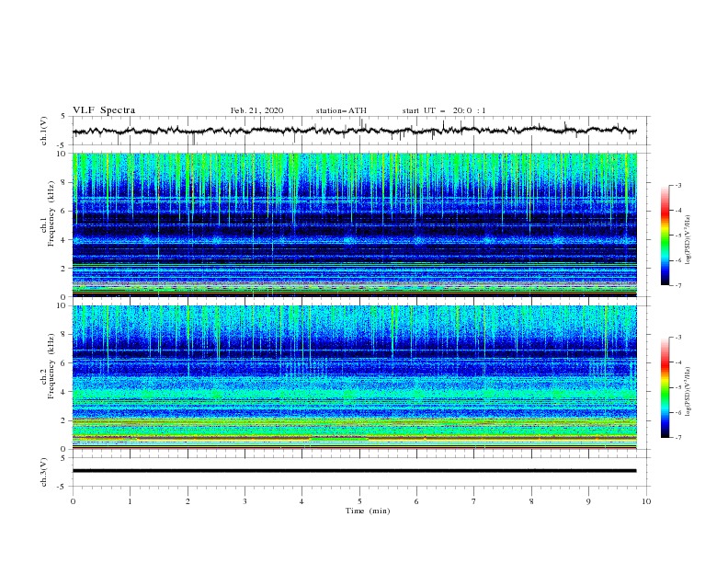The image size is (728, 563).
Task: Click time axis tick label "6"
Action: click(416, 501)
